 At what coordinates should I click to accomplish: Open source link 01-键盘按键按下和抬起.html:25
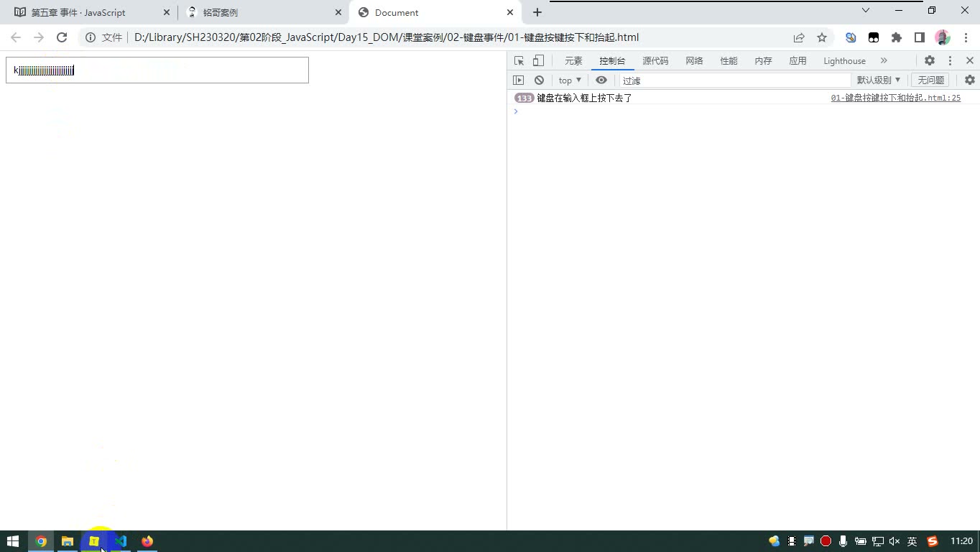[895, 98]
